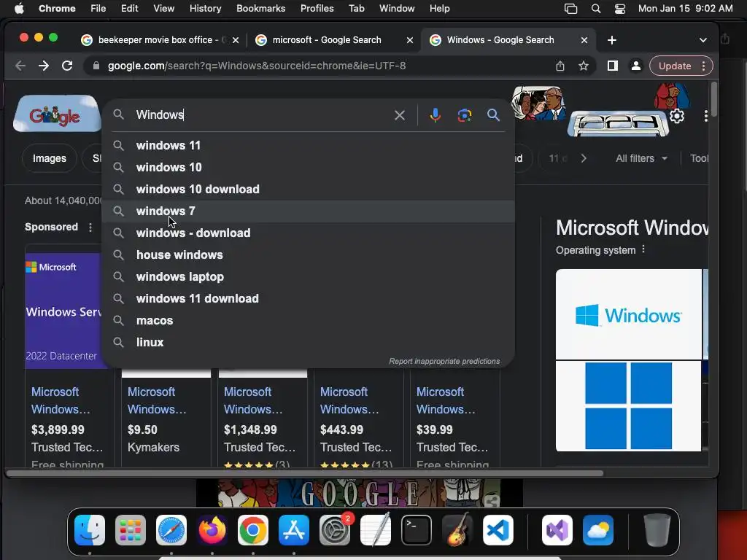
Task: Open GarageBand from the Dock
Action: (x=457, y=530)
